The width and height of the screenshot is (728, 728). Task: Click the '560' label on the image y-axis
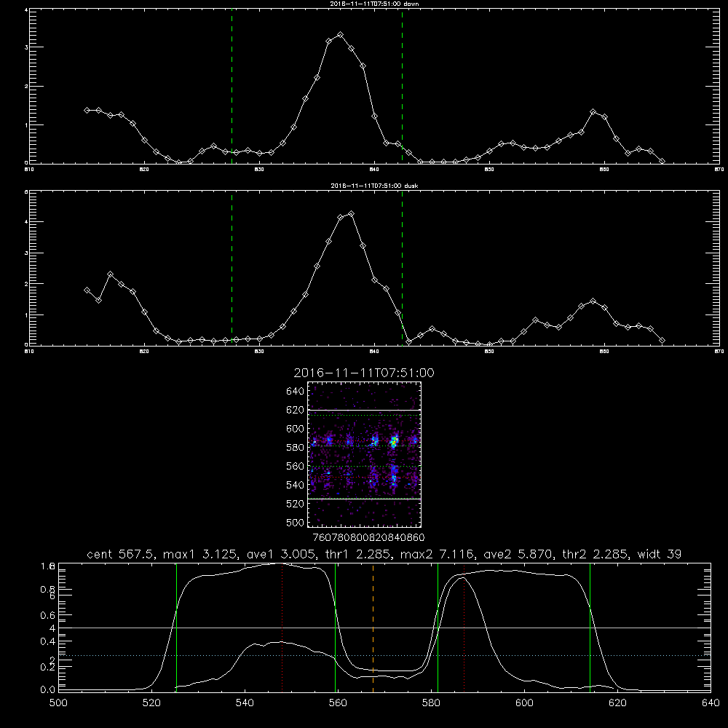click(x=296, y=466)
